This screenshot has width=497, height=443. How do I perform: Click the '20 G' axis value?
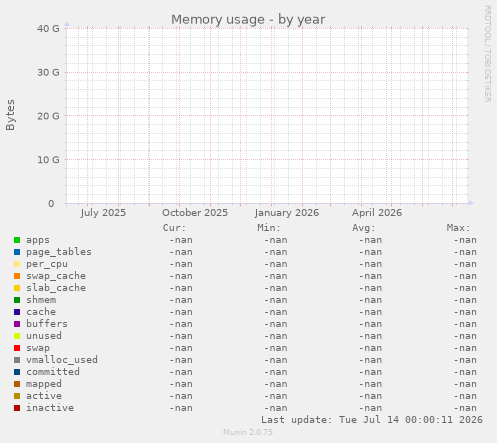pos(48,116)
